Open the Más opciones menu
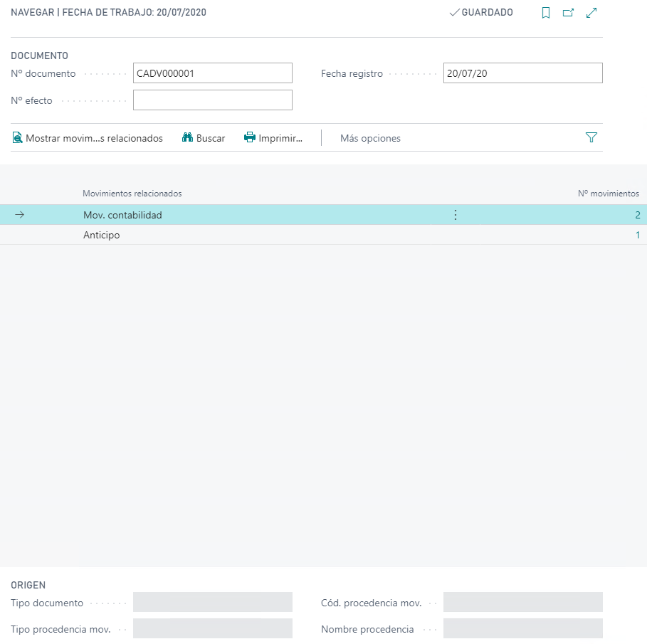The width and height of the screenshot is (647, 644). pos(370,138)
